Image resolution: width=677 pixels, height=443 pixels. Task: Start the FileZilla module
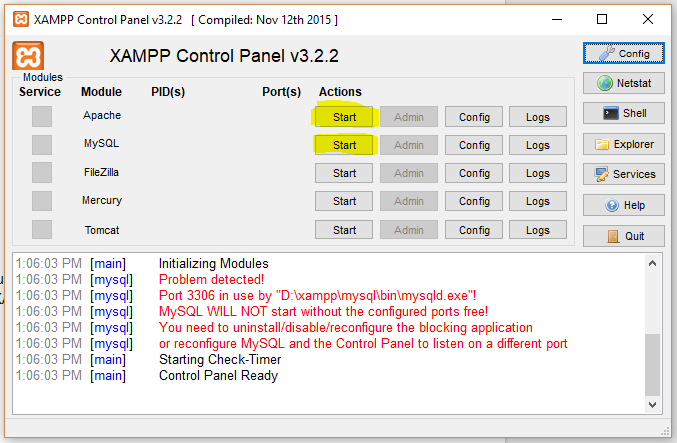point(344,173)
